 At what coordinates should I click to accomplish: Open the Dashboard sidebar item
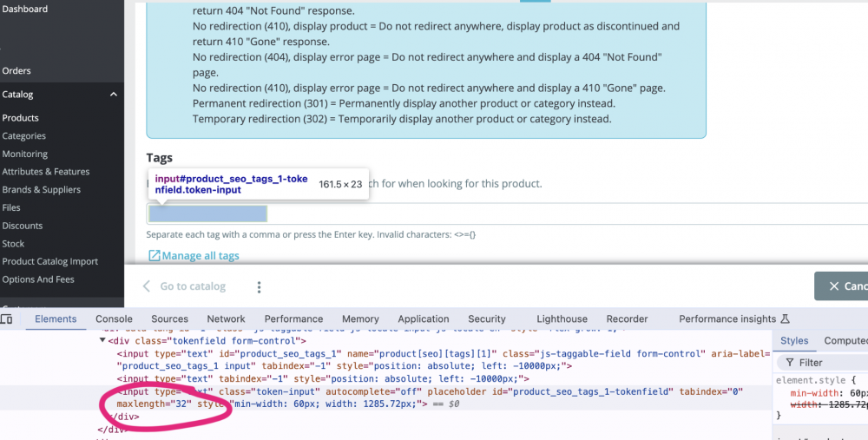(24, 9)
